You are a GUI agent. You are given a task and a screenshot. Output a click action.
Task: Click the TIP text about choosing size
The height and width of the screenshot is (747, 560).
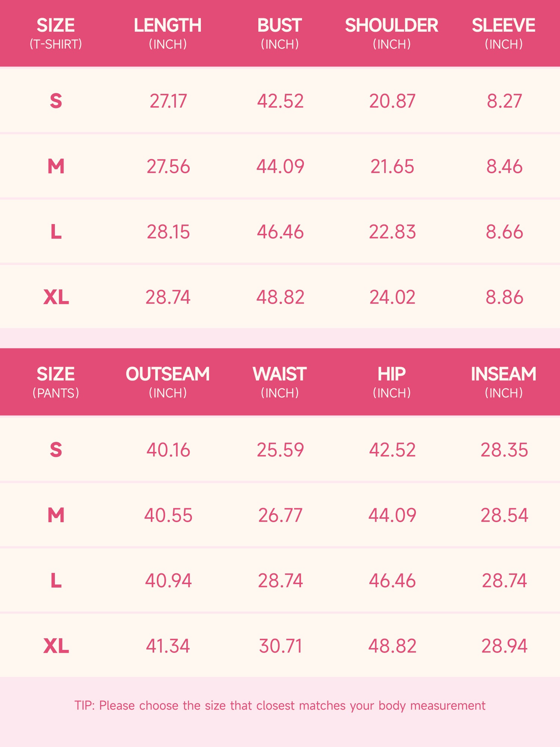[x=280, y=706]
